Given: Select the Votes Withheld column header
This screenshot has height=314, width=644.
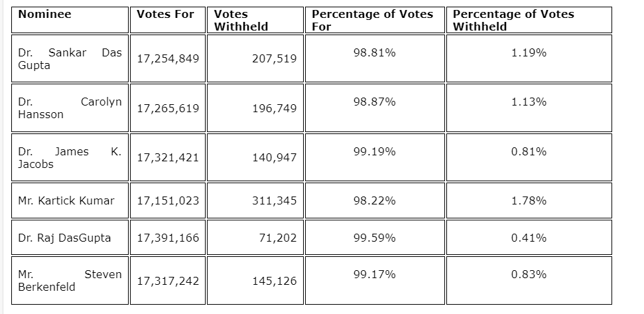Looking at the screenshot, I should click(x=241, y=20).
